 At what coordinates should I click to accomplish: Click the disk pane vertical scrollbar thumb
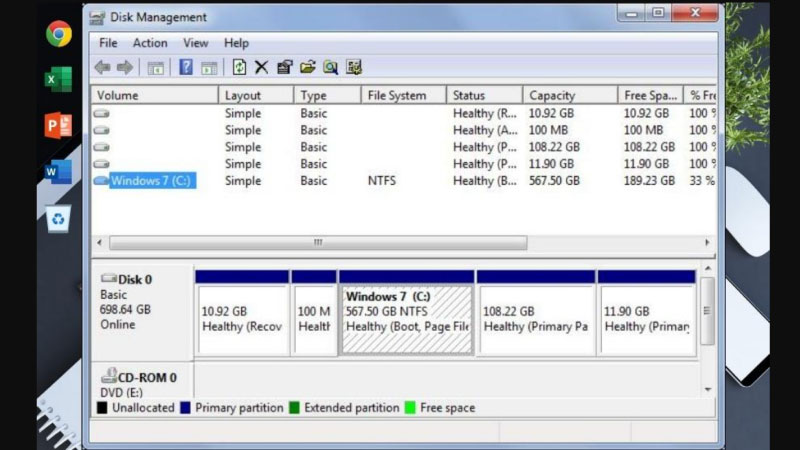707,311
